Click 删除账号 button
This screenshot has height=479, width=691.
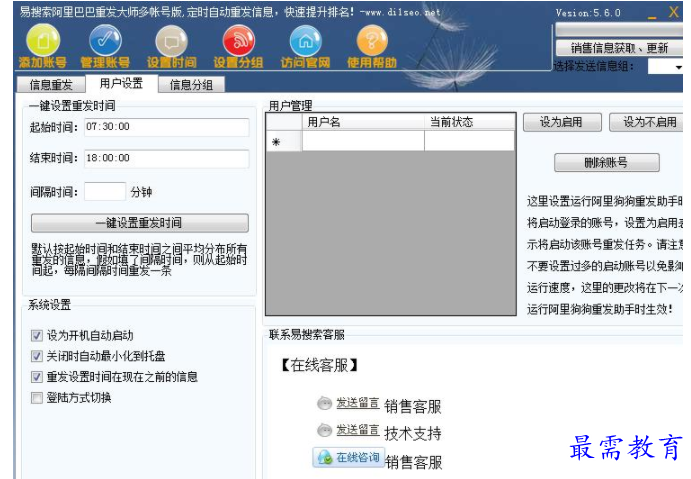[x=606, y=163]
